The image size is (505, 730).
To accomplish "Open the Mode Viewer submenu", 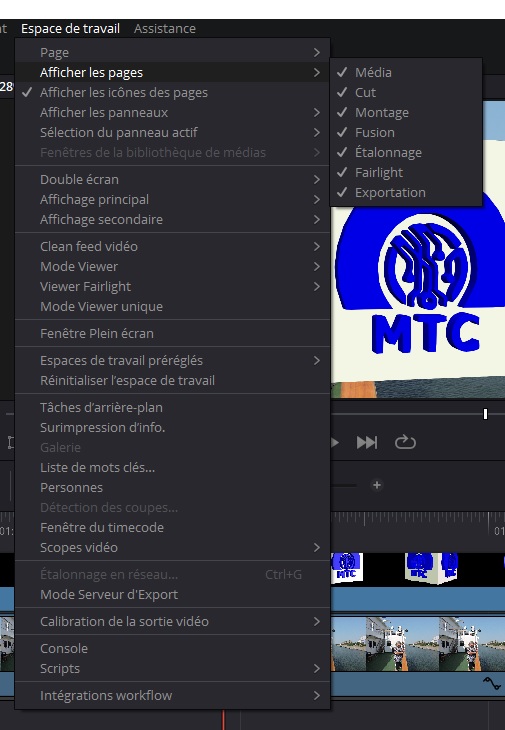I will 172,267.
